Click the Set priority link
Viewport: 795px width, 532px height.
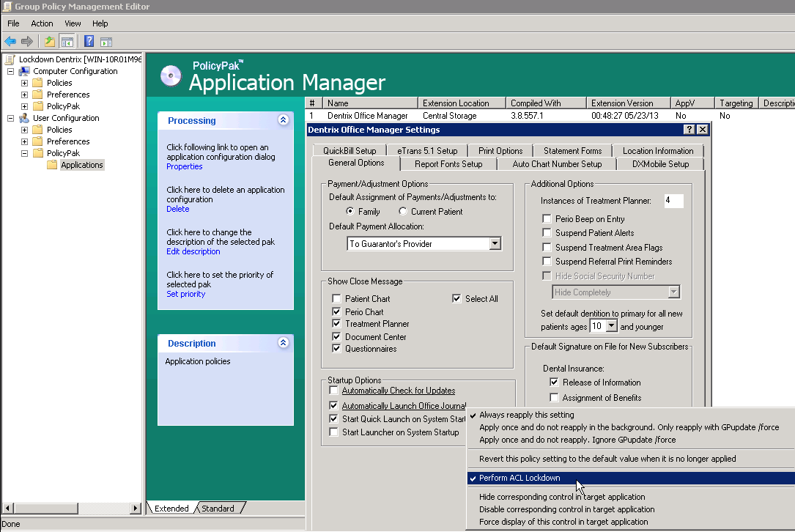pos(185,294)
